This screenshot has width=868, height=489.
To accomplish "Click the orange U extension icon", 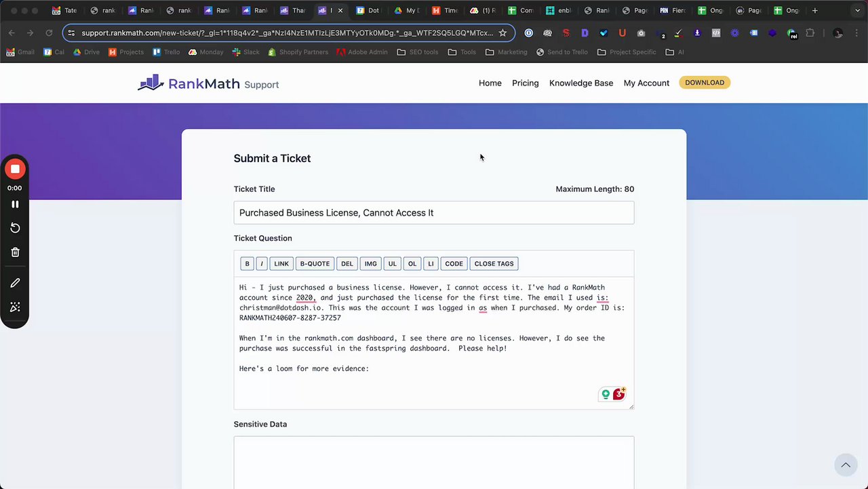I will pos(622,33).
